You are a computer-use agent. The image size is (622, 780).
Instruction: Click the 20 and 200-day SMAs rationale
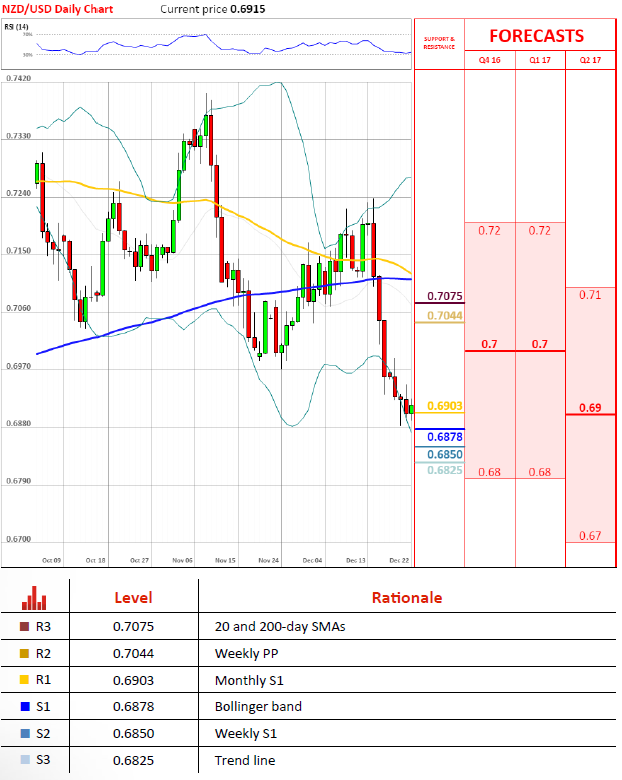(x=280, y=627)
